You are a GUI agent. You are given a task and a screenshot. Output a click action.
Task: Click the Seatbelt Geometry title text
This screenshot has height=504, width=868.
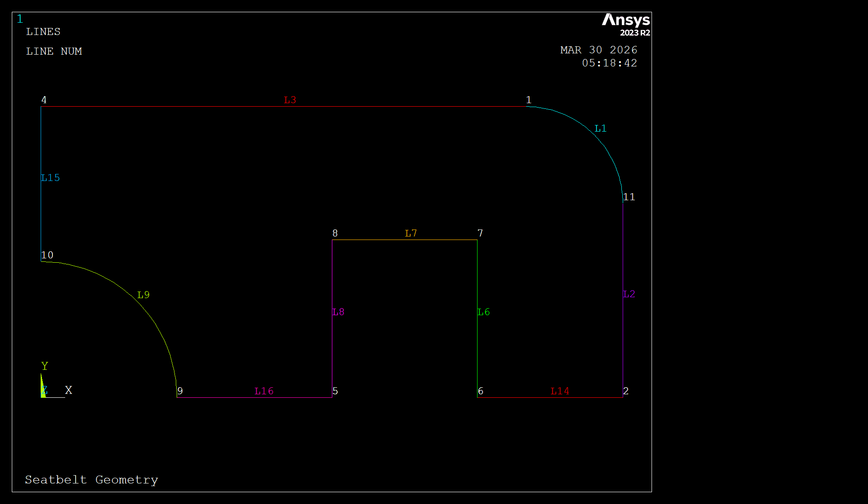coord(91,480)
